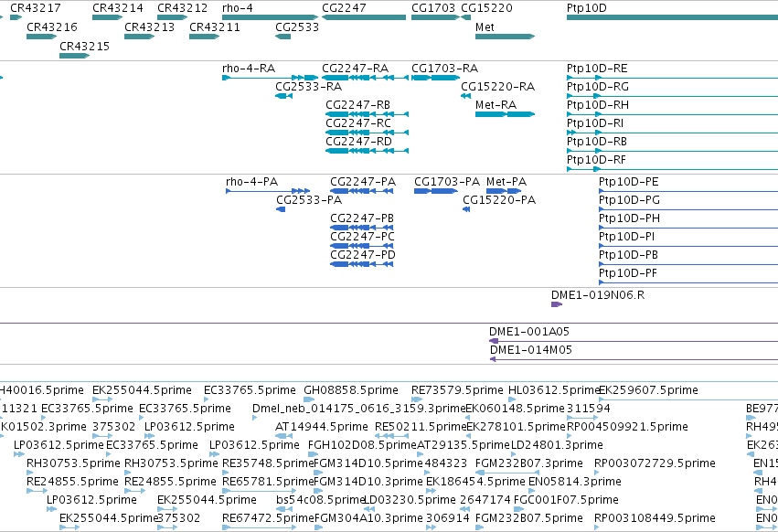Click the FGC001F07.5prime EST label

[x=566, y=500]
